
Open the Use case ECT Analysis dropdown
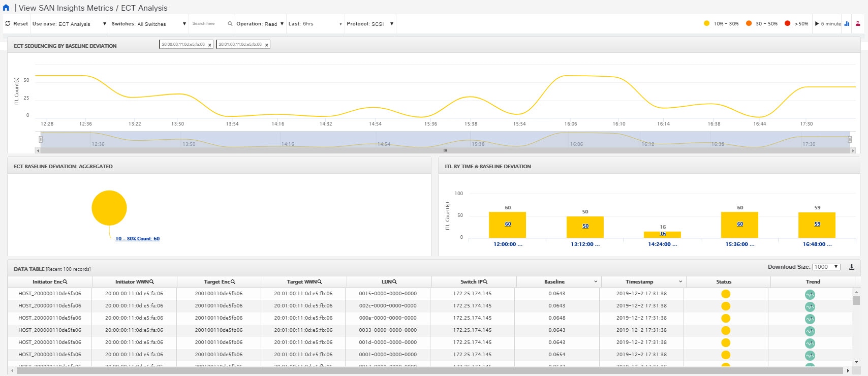click(x=105, y=24)
